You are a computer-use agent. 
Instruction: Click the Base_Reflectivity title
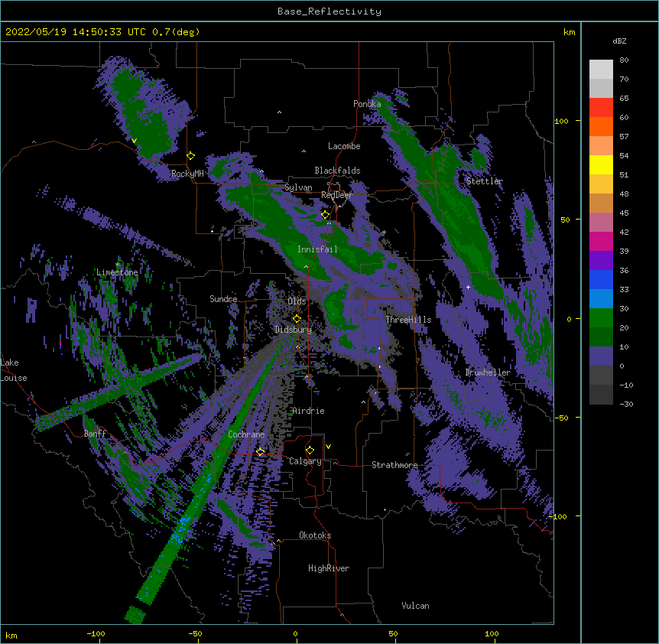pos(329,11)
